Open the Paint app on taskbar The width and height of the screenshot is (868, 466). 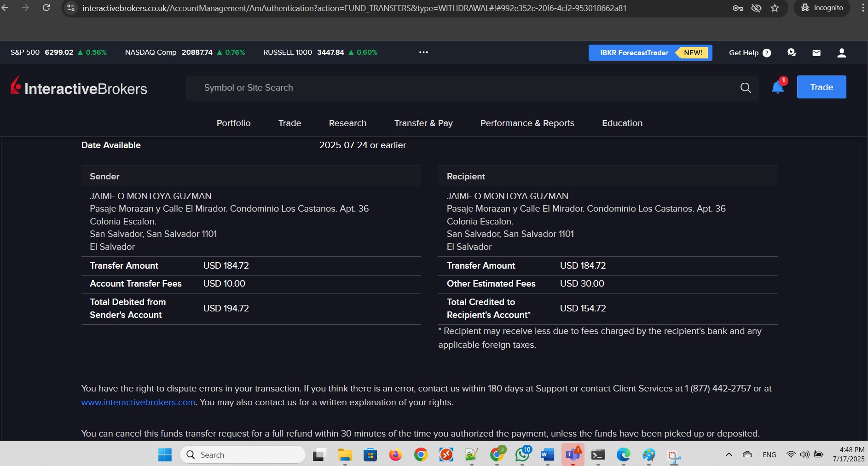(x=649, y=455)
